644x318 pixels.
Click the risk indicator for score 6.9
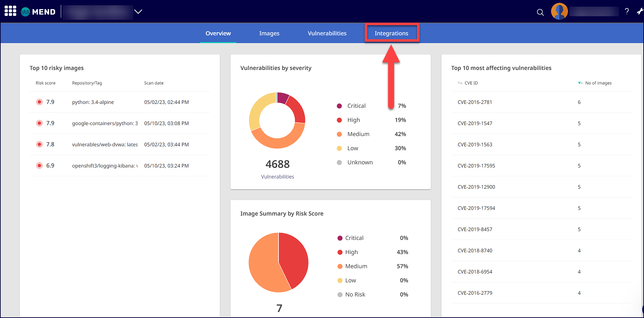tap(40, 166)
